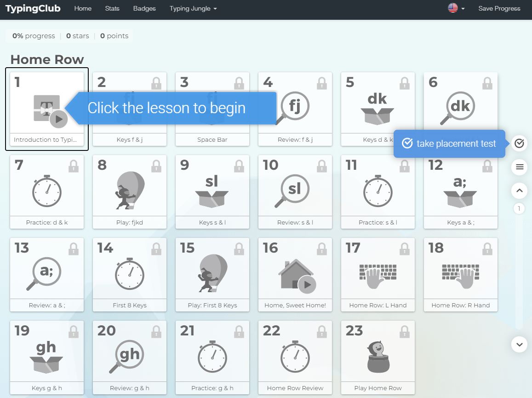Open the Typing Jungle dropdown
The width and height of the screenshot is (532, 398).
(x=193, y=8)
